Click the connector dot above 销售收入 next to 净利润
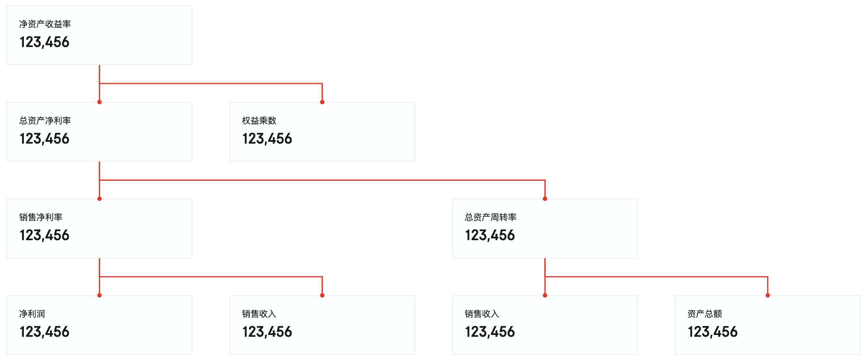 click(322, 296)
